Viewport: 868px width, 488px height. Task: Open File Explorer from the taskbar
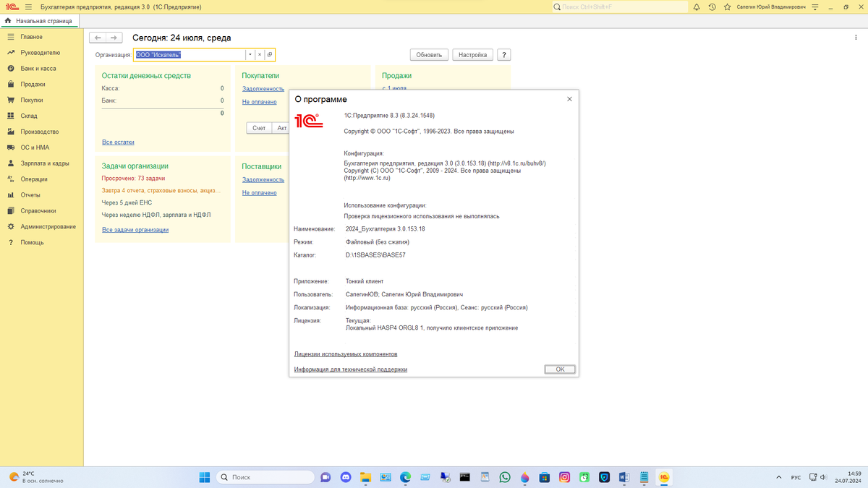[x=365, y=477]
